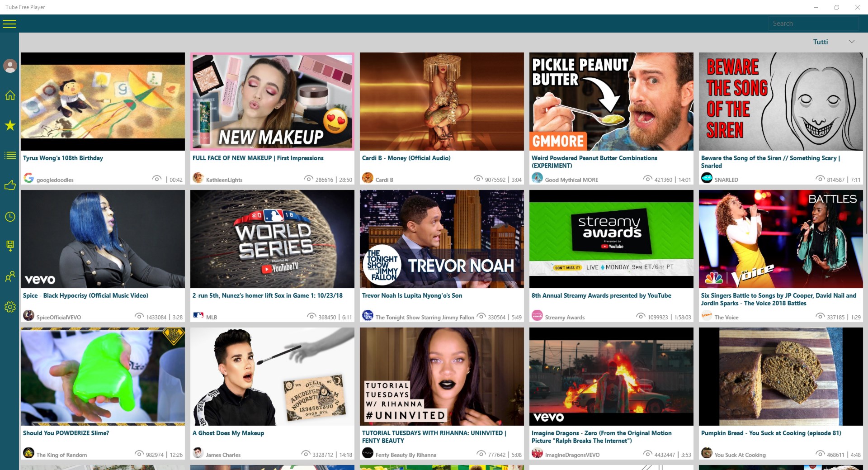Open 'Should You POWDERIZE Slime?' title
The image size is (868, 470).
66,433
